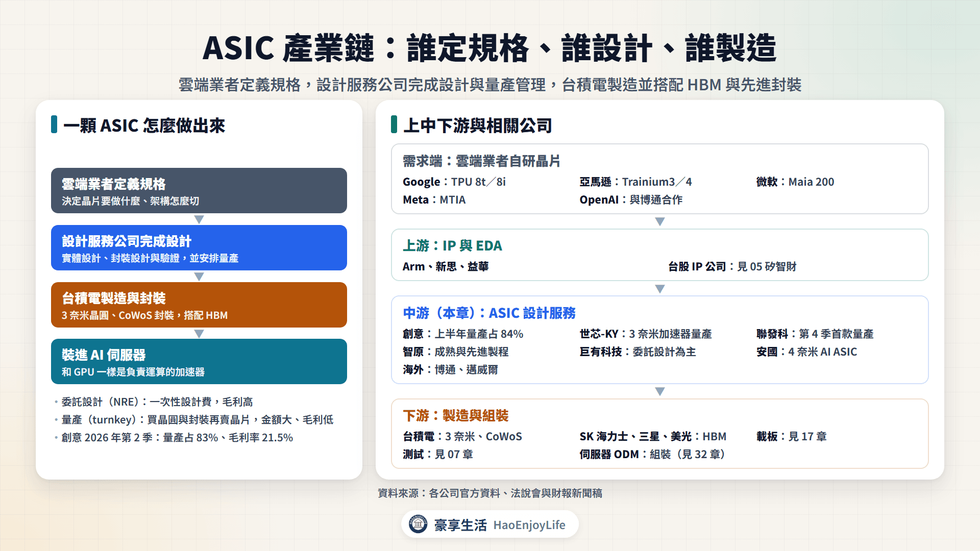Click 巨有科技：委託設計為主 entry
Viewport: 980px width, 551px height.
(x=638, y=352)
